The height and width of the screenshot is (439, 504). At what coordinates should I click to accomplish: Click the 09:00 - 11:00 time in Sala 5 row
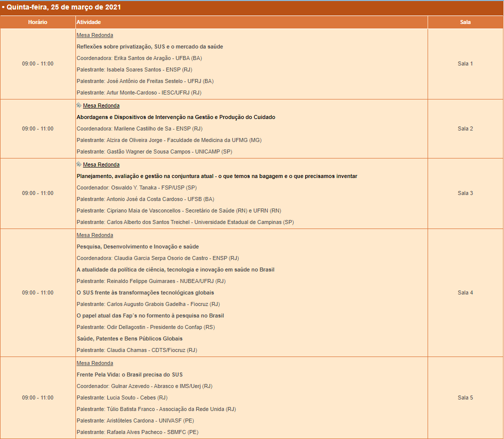click(x=37, y=398)
